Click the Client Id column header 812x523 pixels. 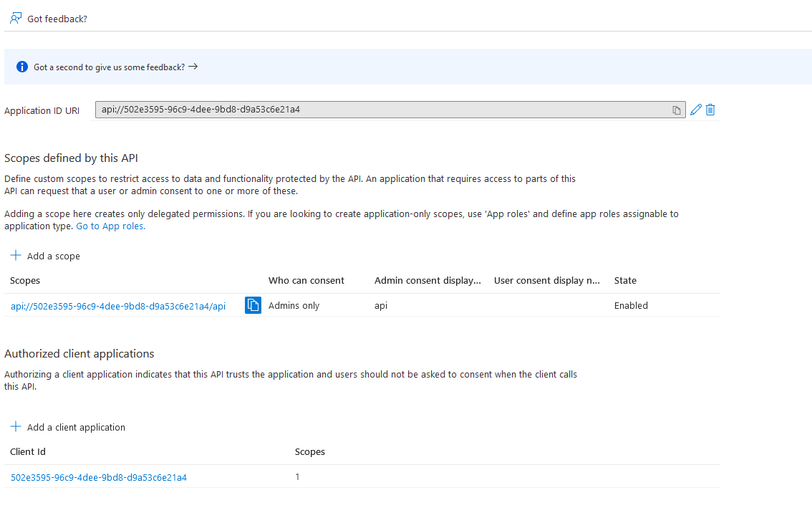point(28,451)
